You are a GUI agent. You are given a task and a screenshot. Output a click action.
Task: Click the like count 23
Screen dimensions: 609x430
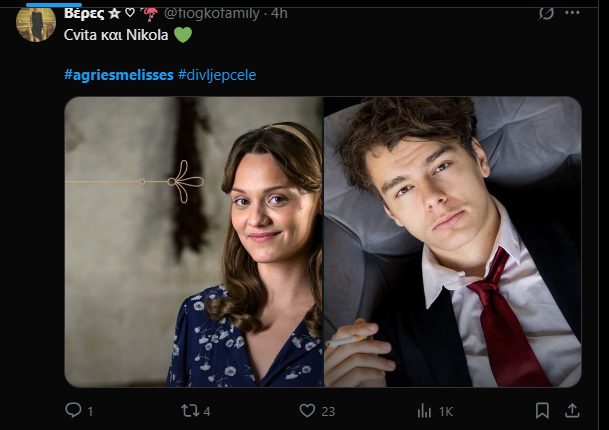(328, 411)
